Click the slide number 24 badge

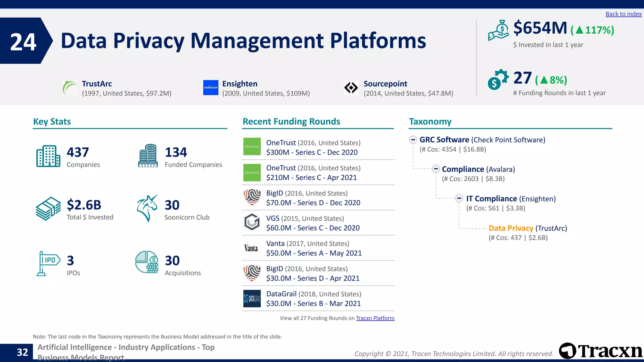point(26,41)
